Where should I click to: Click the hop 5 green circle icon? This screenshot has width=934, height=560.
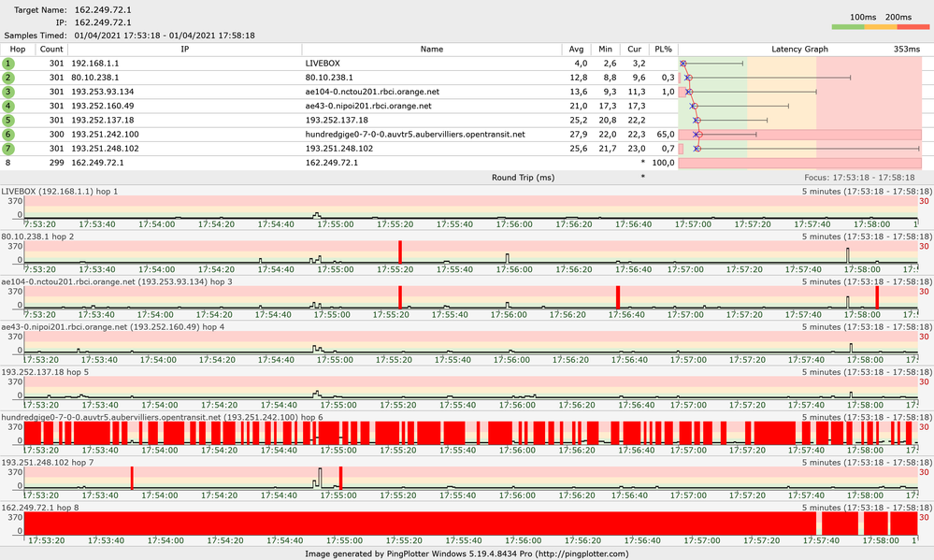click(x=8, y=120)
